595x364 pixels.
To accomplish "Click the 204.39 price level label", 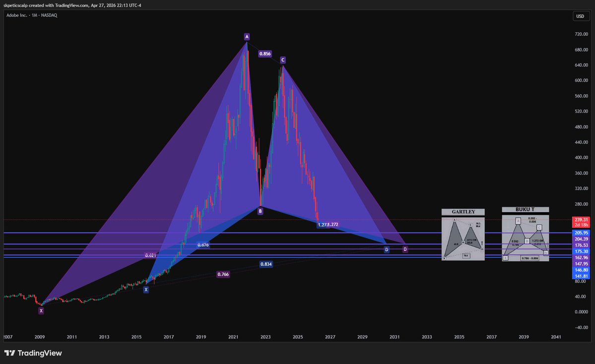I will pyautogui.click(x=581, y=239).
